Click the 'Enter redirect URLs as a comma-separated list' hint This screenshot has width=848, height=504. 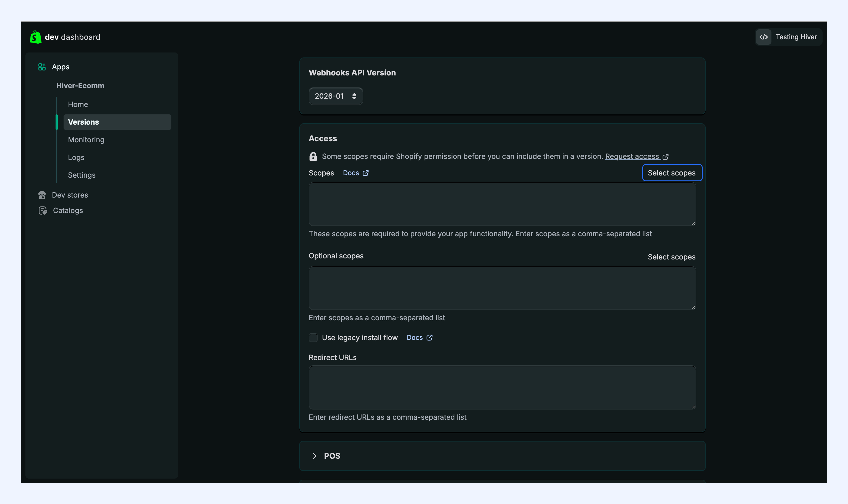pos(387,417)
